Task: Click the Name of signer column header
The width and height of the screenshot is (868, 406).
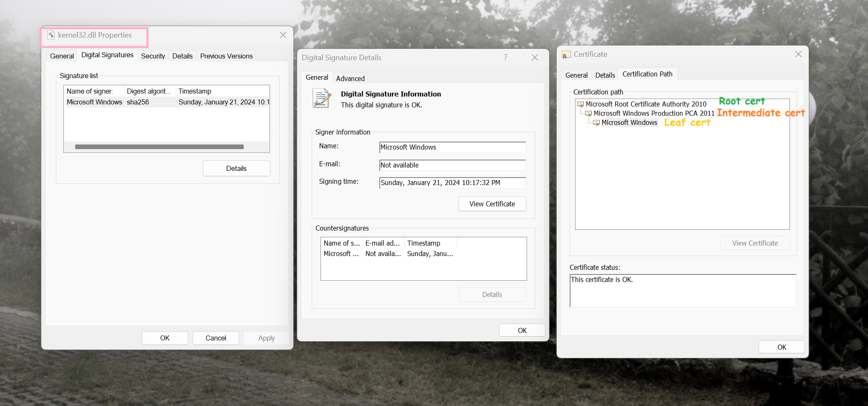Action: pyautogui.click(x=94, y=91)
